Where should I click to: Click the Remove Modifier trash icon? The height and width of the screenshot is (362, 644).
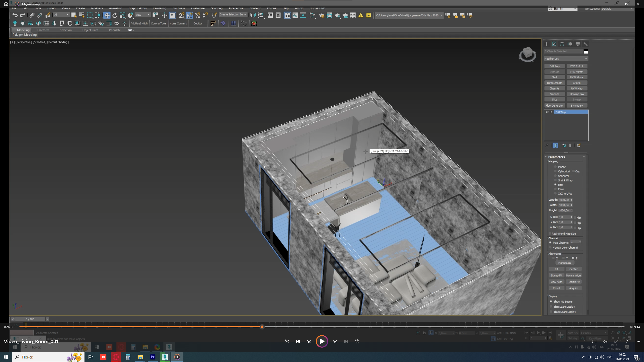pos(570,146)
